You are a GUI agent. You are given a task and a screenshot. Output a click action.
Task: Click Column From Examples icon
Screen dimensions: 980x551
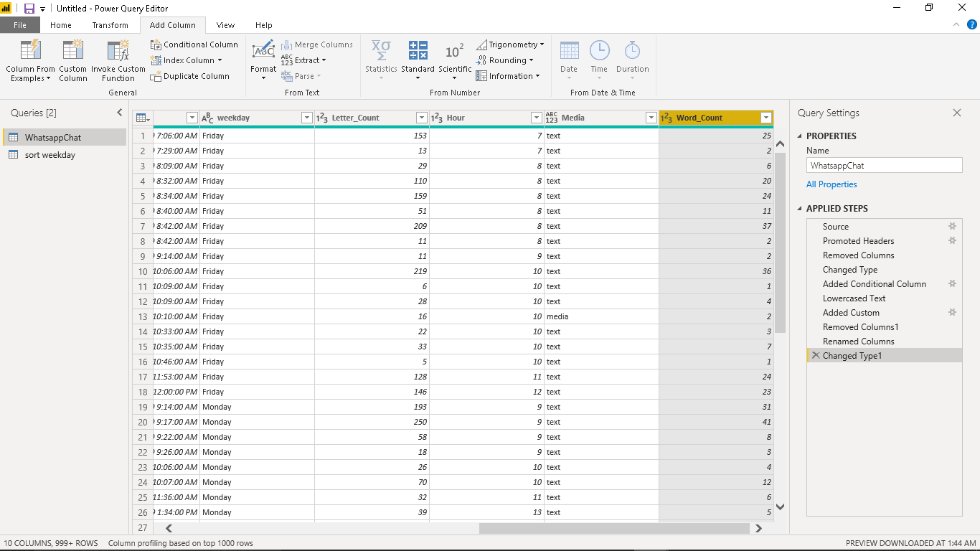(x=30, y=50)
